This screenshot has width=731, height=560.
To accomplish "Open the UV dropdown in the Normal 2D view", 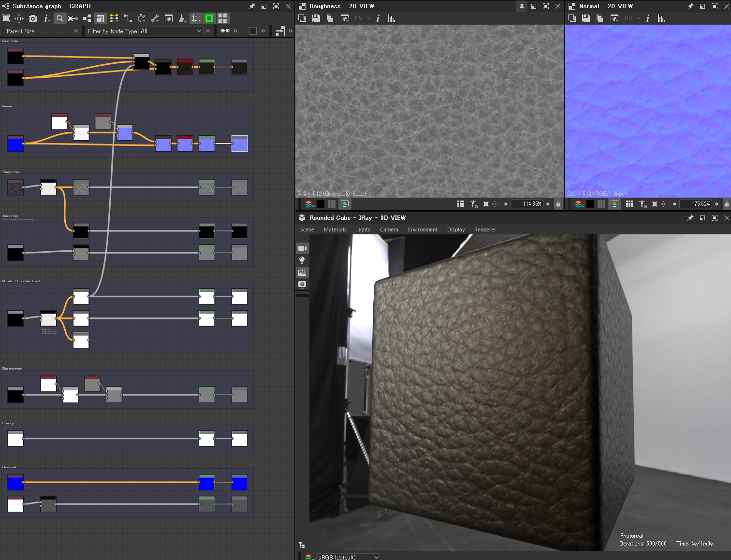I will click(x=631, y=18).
